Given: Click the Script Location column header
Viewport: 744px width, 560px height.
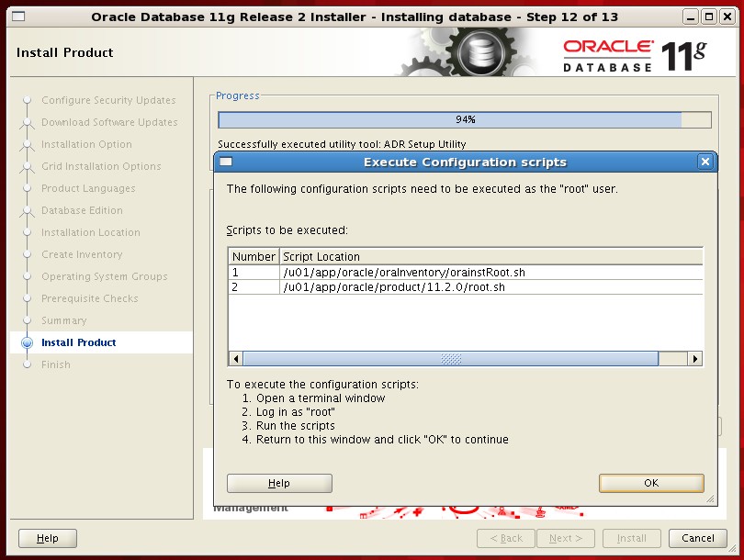Looking at the screenshot, I should tap(491, 256).
